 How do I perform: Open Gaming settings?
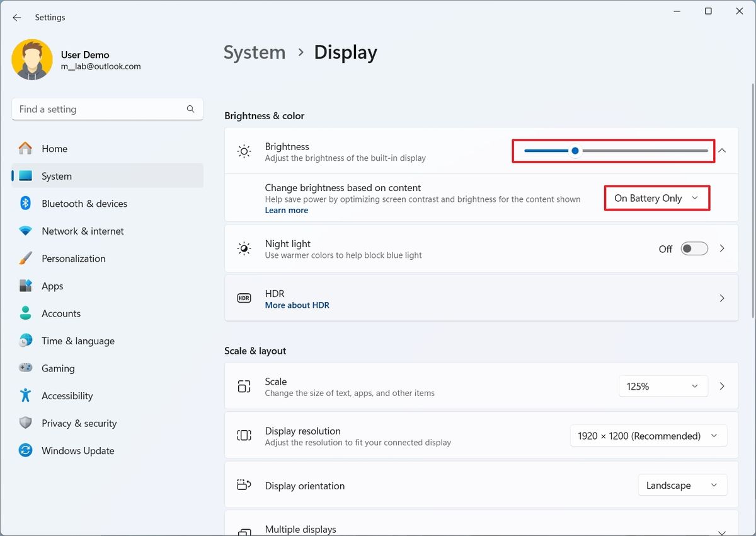[107, 368]
